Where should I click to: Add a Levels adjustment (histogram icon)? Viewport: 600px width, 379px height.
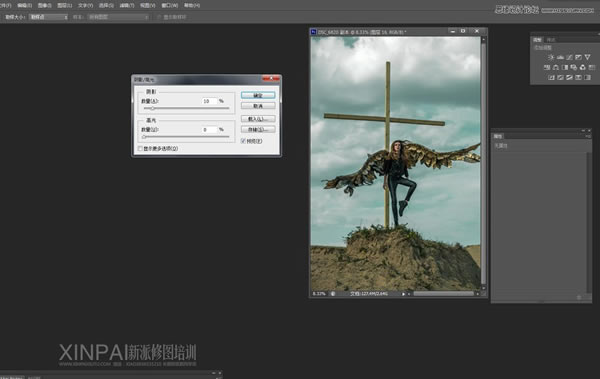(560, 57)
